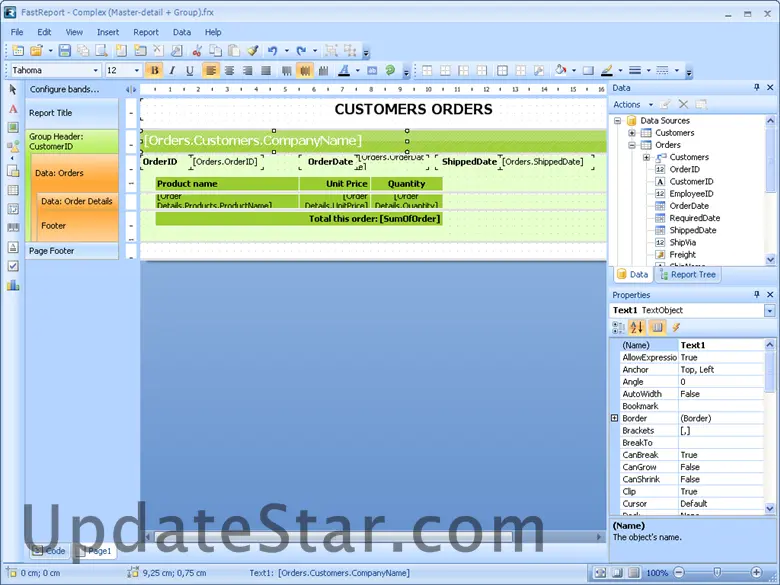
Task: Open the File menu
Action: coord(17,32)
